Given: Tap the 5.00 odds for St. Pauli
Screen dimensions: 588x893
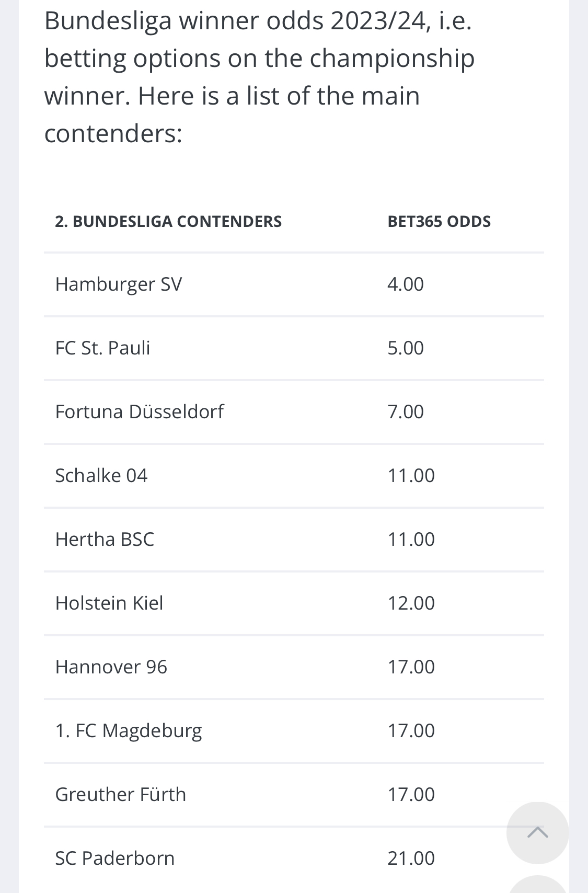Looking at the screenshot, I should (406, 348).
